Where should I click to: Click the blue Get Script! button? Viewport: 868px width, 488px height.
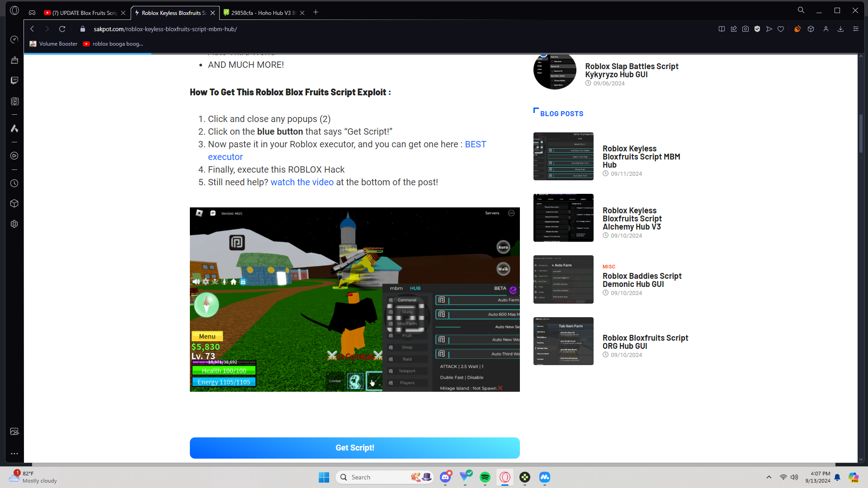(355, 448)
